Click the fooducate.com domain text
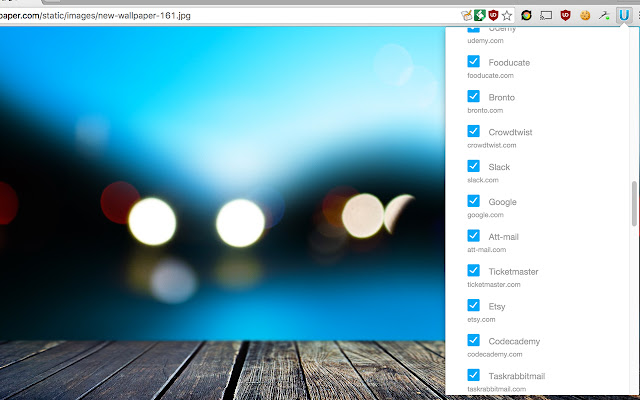This screenshot has width=640, height=400. click(x=491, y=76)
